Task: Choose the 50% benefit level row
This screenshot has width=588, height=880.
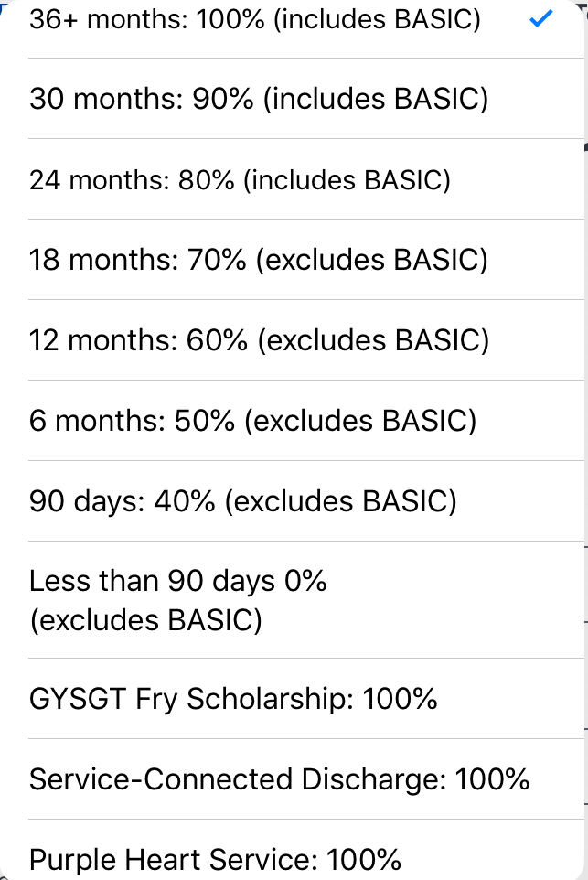Action: (x=253, y=421)
